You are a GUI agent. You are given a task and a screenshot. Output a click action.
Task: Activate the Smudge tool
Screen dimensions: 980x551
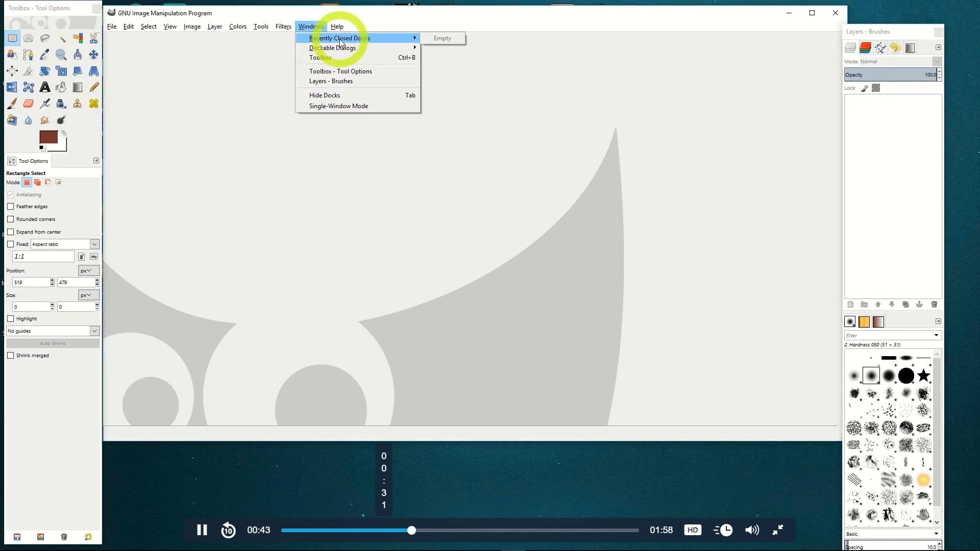pyautogui.click(x=45, y=120)
